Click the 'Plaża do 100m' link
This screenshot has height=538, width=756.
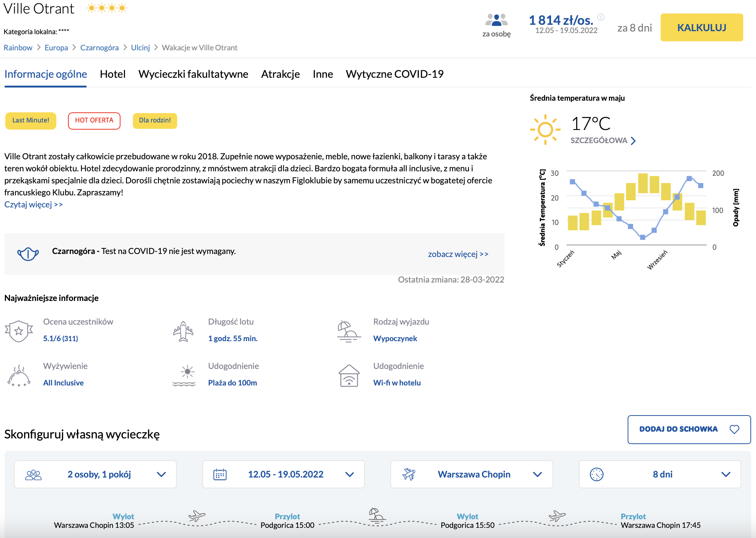point(233,383)
